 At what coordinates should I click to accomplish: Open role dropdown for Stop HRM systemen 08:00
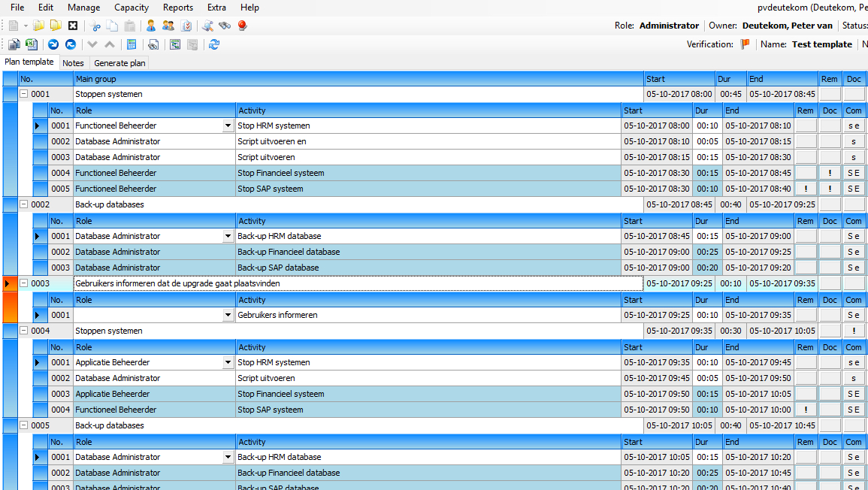228,126
